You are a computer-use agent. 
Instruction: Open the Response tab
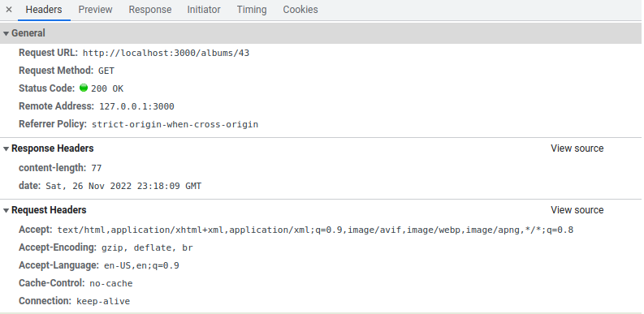point(150,10)
